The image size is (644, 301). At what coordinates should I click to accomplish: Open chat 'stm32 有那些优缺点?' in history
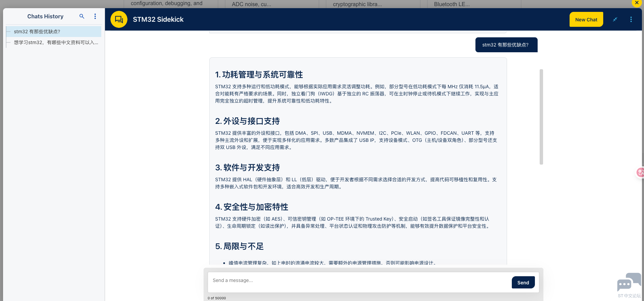pyautogui.click(x=54, y=32)
